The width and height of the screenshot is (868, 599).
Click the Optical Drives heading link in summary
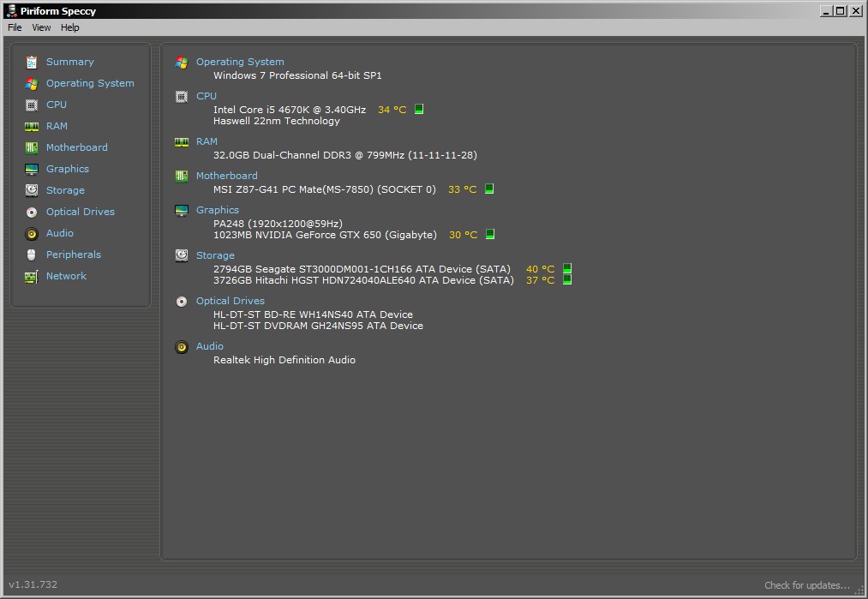tap(230, 301)
